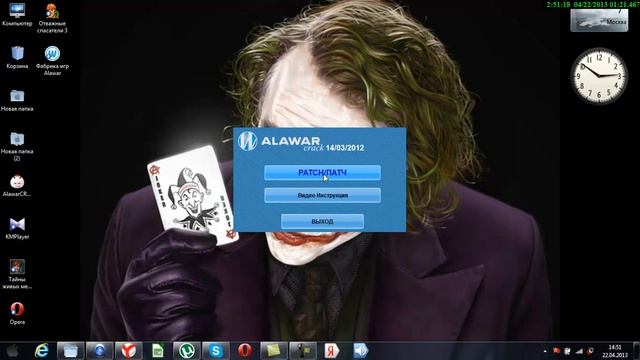
Task: Open the sticky notes taskbar icon
Action: point(273,351)
